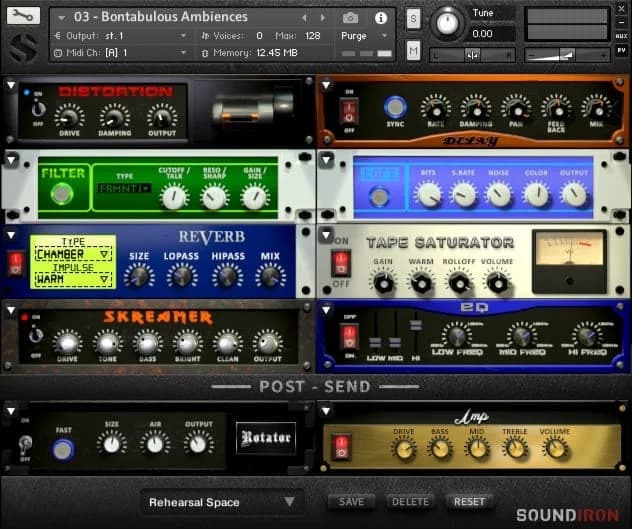The height and width of the screenshot is (529, 632).
Task: Switch on the Tape Saturator power
Action: point(340,262)
